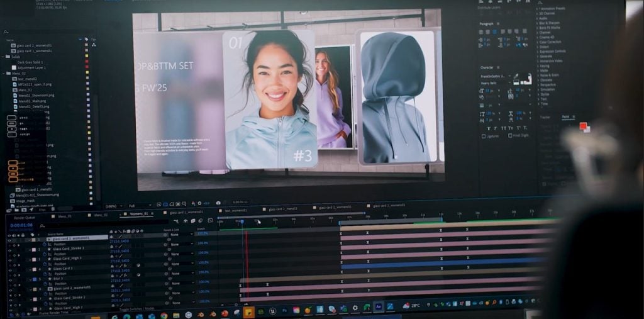
Task: Open the text_womens01 timeline tab
Action: [x=235, y=211]
